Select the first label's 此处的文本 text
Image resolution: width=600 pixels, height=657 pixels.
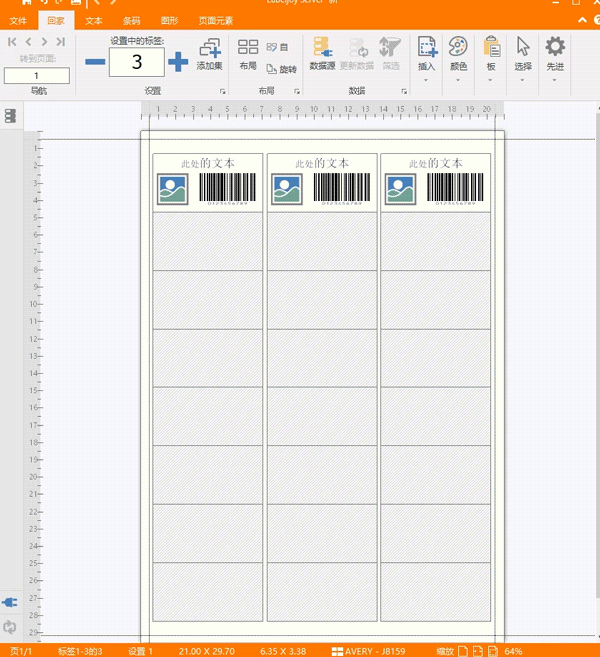click(208, 163)
